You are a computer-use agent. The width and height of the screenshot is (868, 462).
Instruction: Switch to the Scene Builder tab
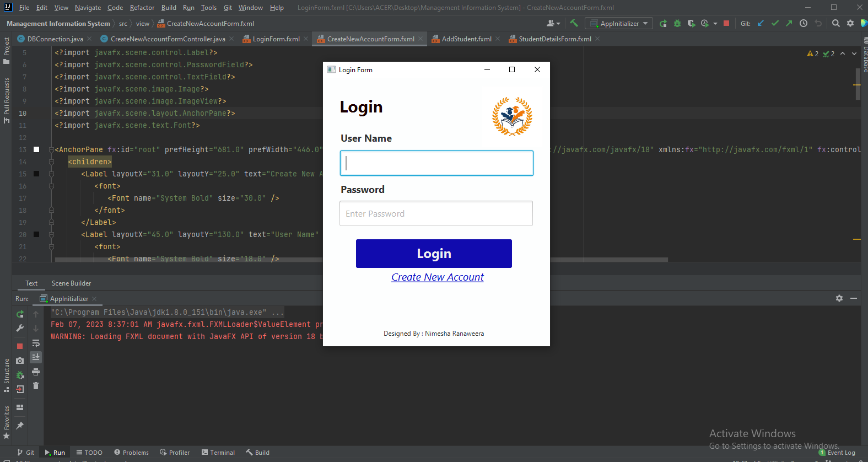click(x=72, y=283)
